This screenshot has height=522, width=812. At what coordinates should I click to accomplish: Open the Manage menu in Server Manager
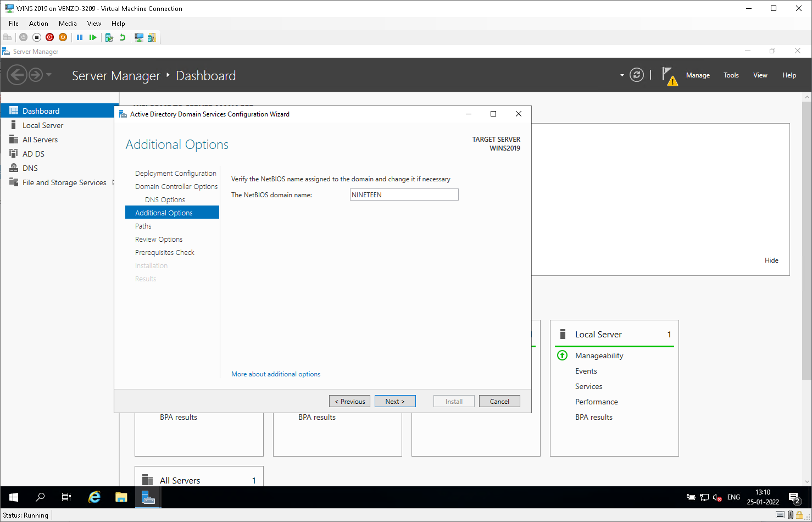[698, 75]
